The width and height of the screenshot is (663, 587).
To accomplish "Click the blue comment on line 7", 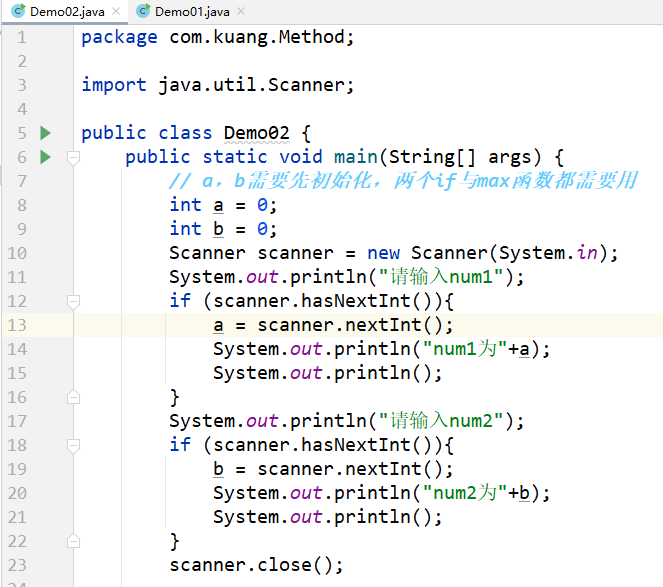I will (x=403, y=181).
